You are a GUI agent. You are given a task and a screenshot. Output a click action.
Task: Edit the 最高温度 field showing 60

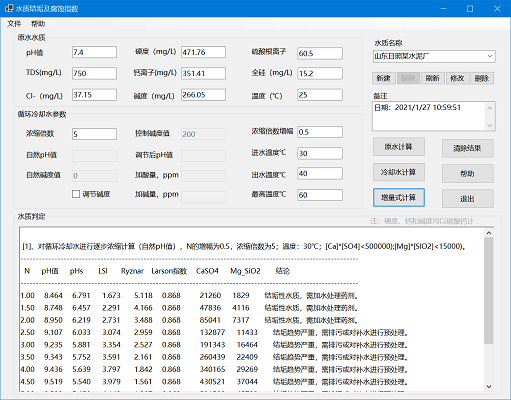(x=320, y=195)
